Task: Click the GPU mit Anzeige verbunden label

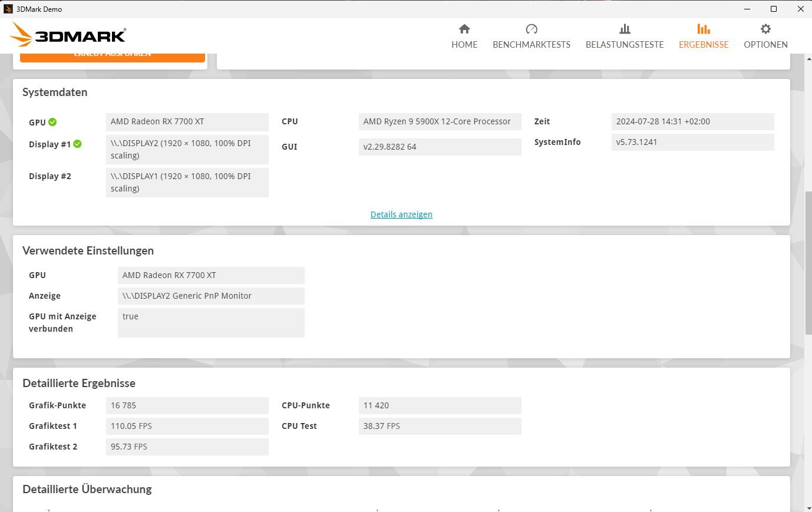Action: coord(62,323)
